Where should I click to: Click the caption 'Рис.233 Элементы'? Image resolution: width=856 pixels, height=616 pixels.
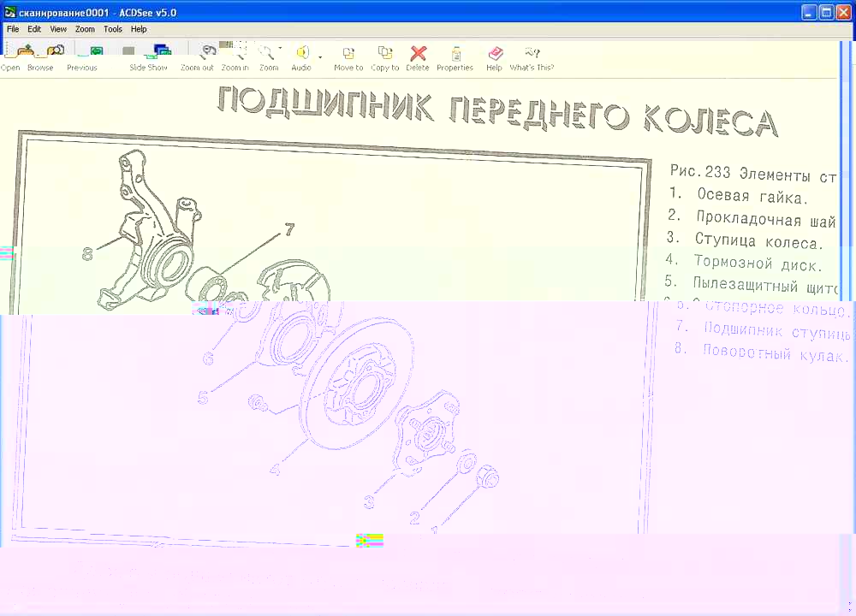[740, 173]
